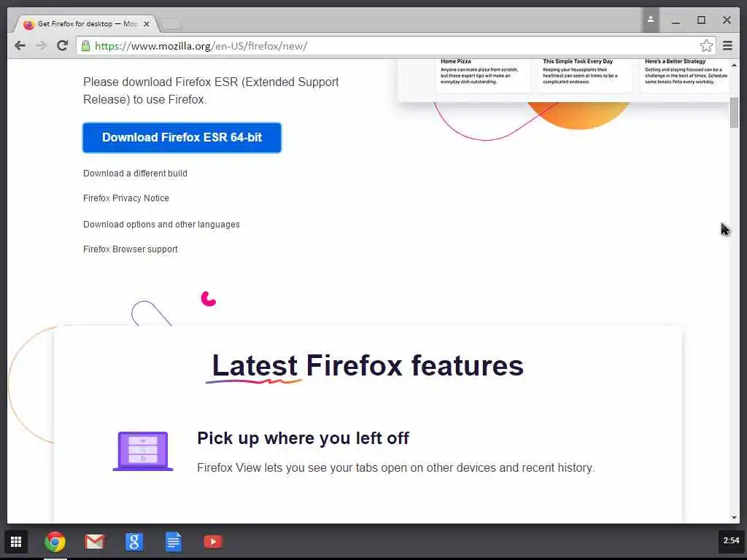This screenshot has height=560, width=747.
Task: Open the user profile icon in title bar
Action: 650,20
